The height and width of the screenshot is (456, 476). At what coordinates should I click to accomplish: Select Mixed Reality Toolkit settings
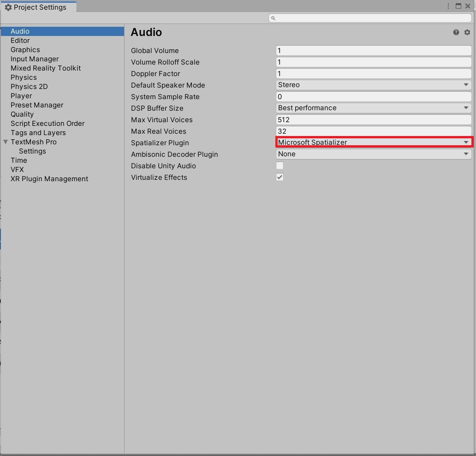(x=62, y=68)
